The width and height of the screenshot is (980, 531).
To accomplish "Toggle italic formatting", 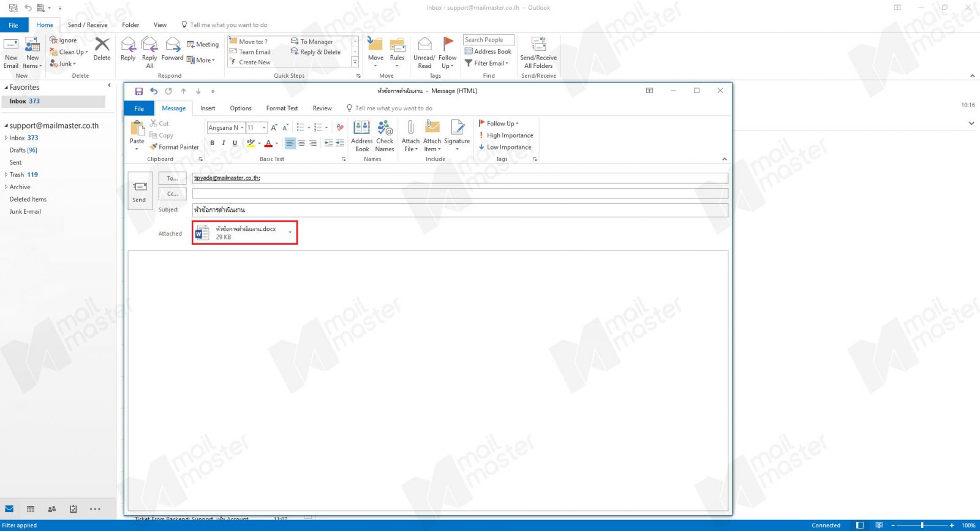I will point(224,143).
